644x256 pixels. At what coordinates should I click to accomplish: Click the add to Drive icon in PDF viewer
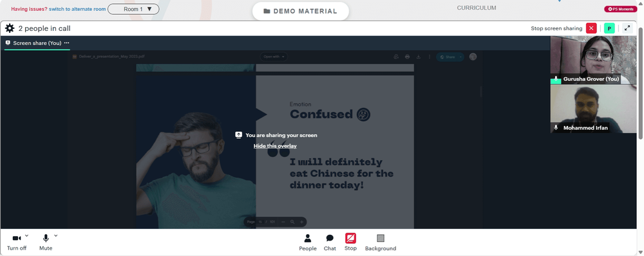tap(396, 57)
